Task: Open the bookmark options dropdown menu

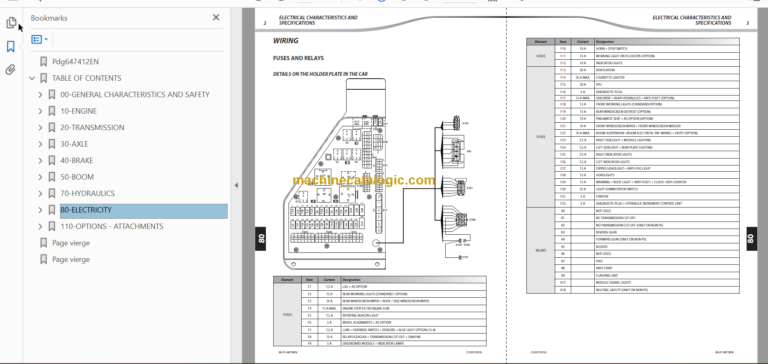Action: [40, 39]
